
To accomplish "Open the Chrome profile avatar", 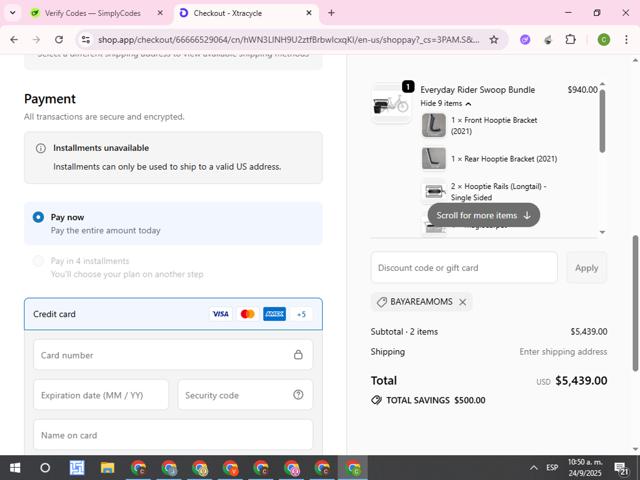I will pyautogui.click(x=604, y=40).
